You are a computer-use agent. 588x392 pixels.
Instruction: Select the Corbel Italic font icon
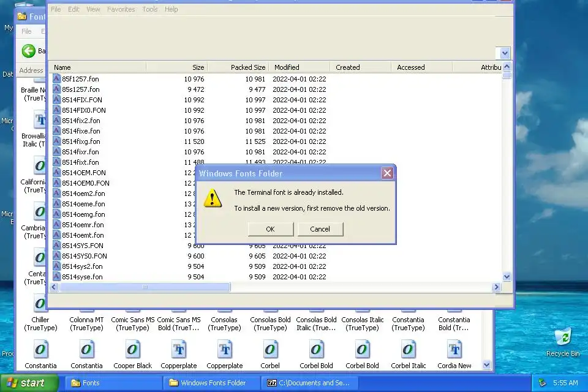pos(408,349)
